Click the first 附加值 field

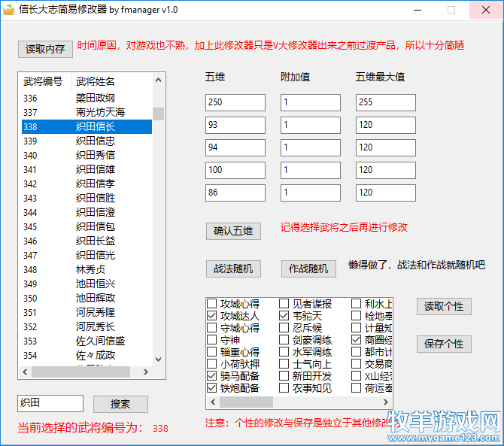click(311, 102)
